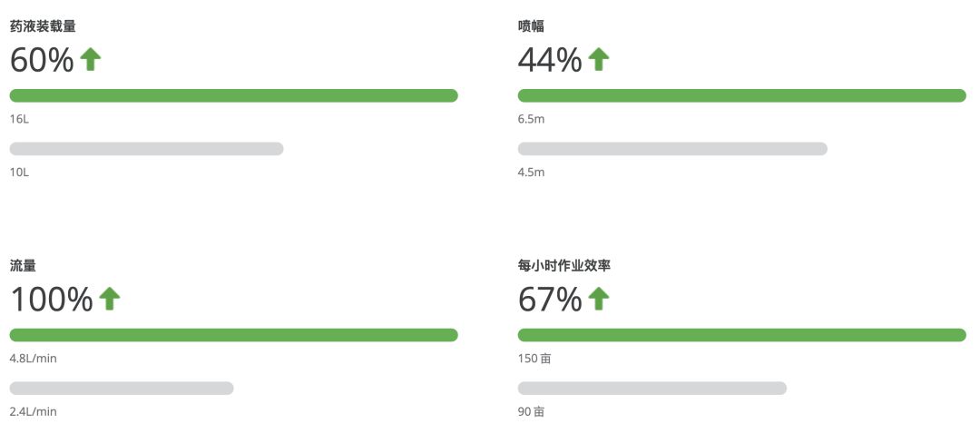Click the green up arrow beside 100%

109,299
